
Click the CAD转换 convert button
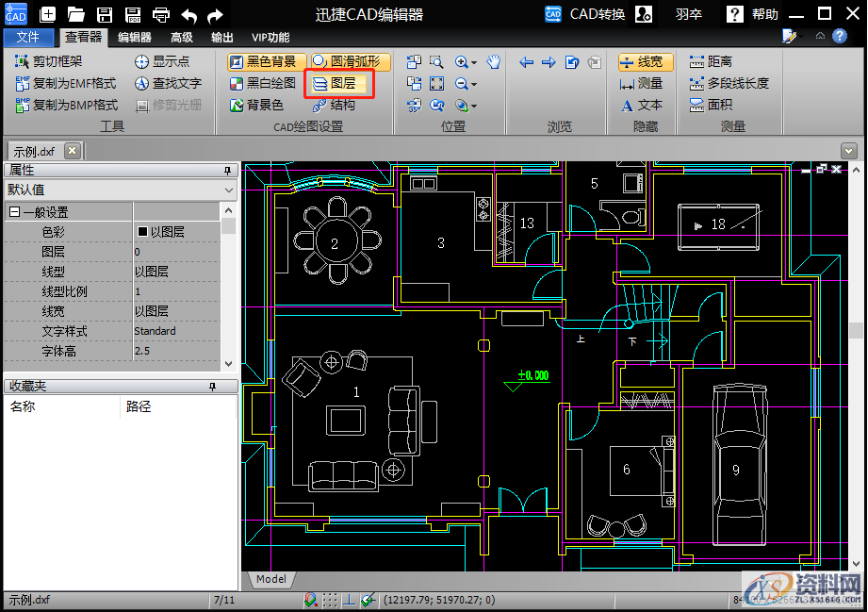[x=586, y=14]
